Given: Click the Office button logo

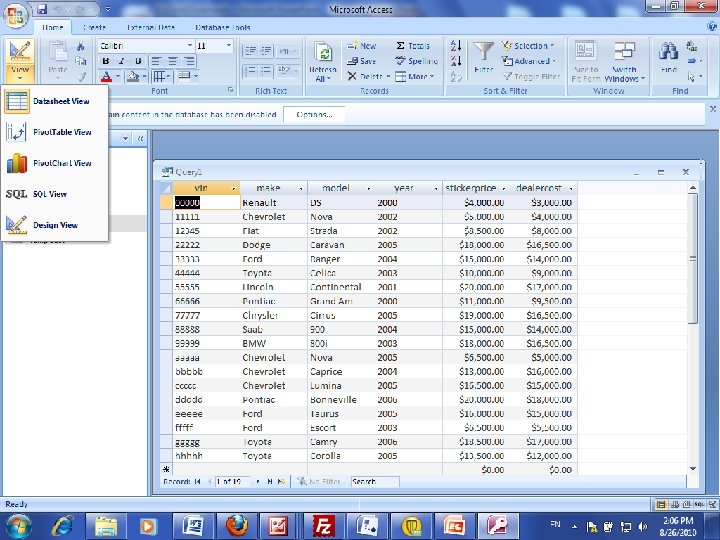Looking at the screenshot, I should tap(15, 15).
